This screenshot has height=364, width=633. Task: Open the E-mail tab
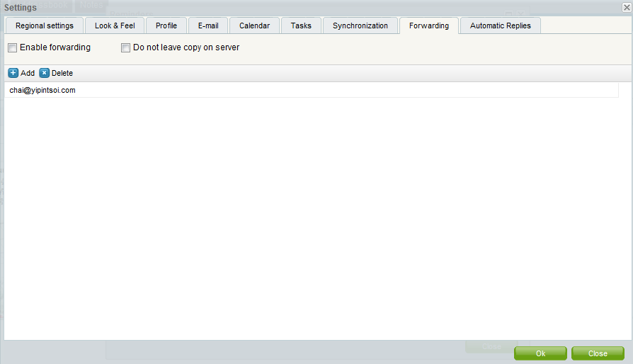pyautogui.click(x=208, y=25)
